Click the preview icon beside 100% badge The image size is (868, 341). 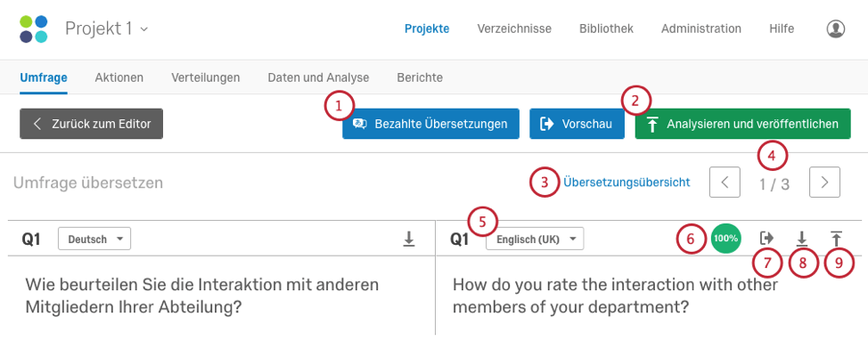point(766,239)
